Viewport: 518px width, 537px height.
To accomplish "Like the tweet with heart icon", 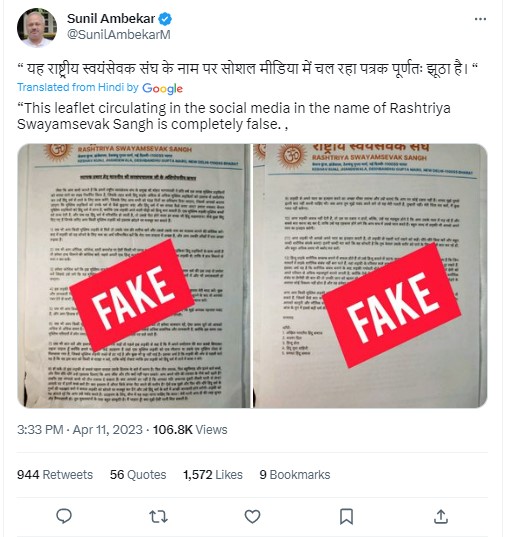I will point(252,516).
